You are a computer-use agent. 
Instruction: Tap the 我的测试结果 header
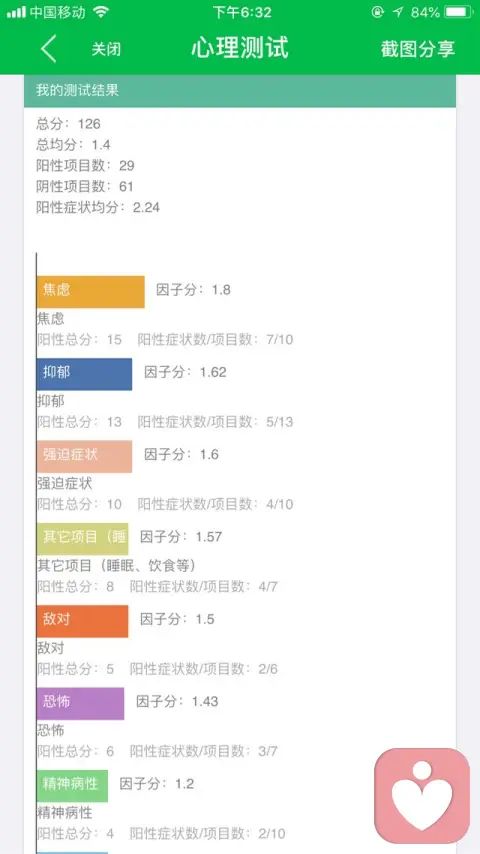pyautogui.click(x=240, y=90)
